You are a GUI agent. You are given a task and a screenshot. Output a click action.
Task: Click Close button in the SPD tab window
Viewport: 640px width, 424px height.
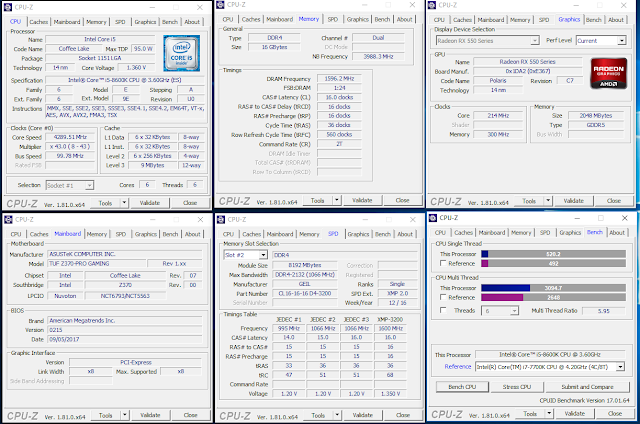pyautogui.click(x=403, y=415)
